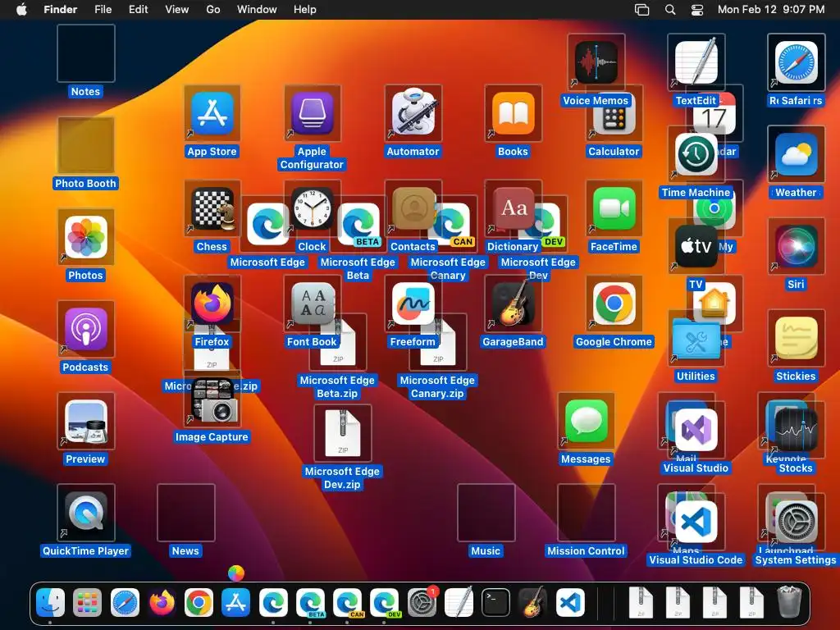Select the Visual Studio desktop icon
This screenshot has height=630, width=840.
(696, 430)
